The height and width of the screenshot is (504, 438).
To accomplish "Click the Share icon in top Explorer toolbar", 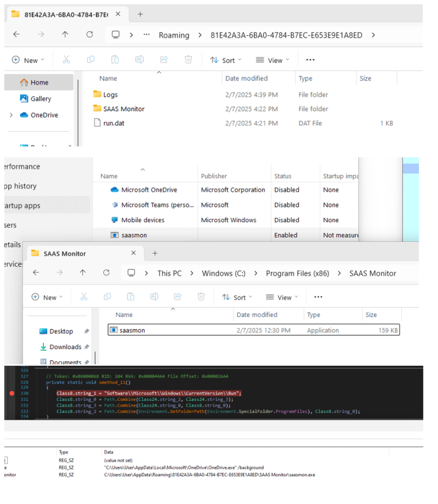I will click(164, 60).
